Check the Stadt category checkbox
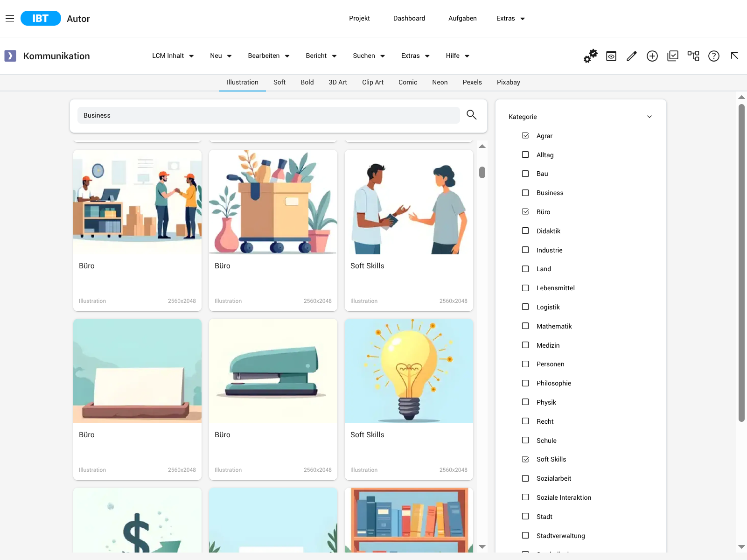The height and width of the screenshot is (560, 747). [525, 516]
